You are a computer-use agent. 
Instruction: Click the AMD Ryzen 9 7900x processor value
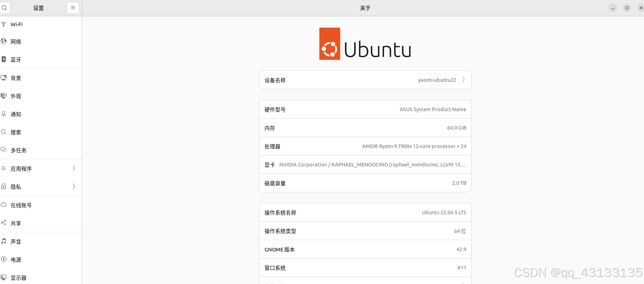click(414, 146)
